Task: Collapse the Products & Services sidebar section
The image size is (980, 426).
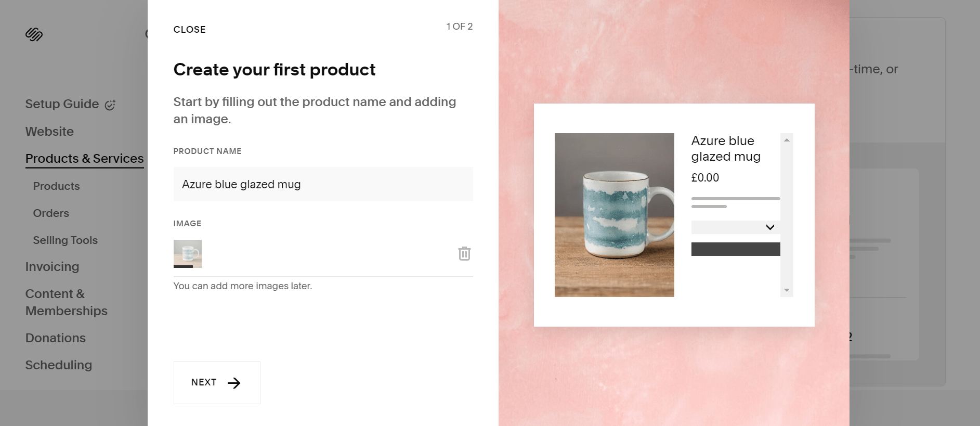Action: (x=84, y=158)
